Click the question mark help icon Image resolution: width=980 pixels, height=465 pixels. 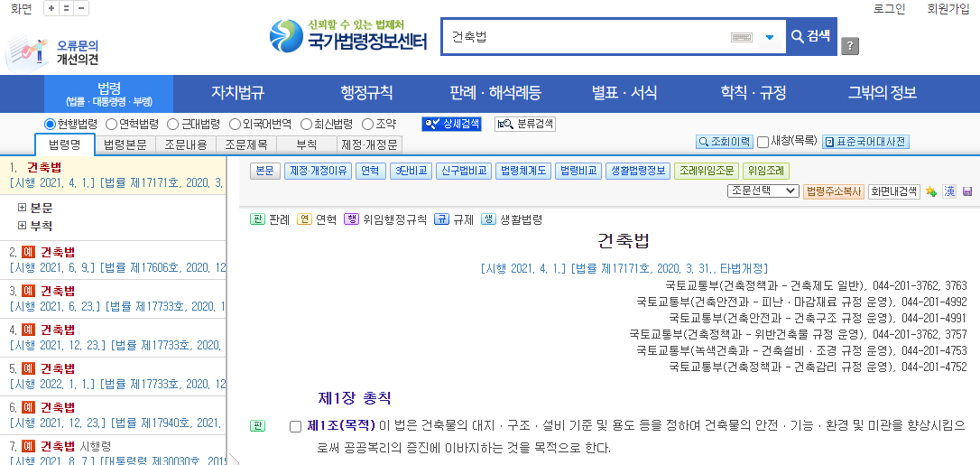[x=850, y=46]
